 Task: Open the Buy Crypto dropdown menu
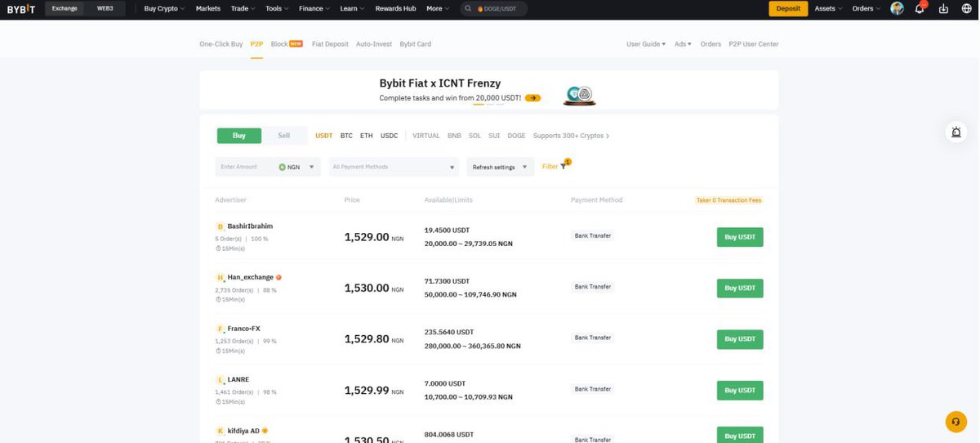click(x=164, y=8)
